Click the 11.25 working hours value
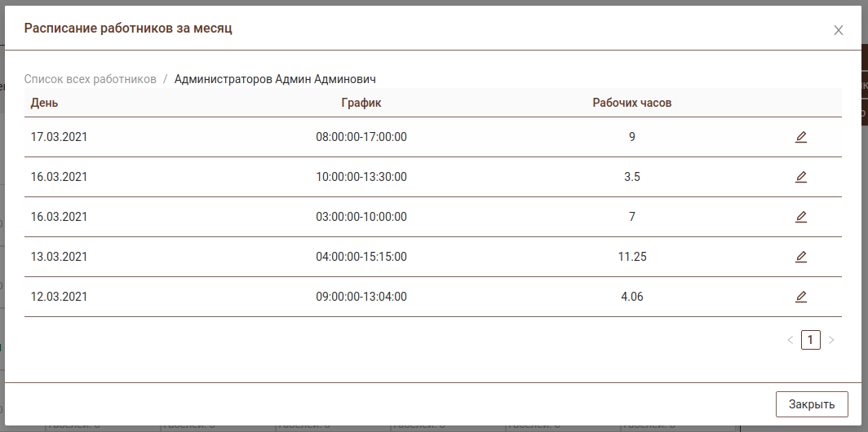Screen dimensions: 868x432 [632, 257]
